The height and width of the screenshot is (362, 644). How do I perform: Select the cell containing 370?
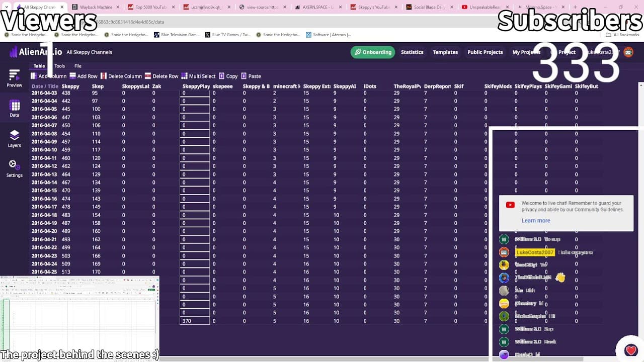[195, 321]
